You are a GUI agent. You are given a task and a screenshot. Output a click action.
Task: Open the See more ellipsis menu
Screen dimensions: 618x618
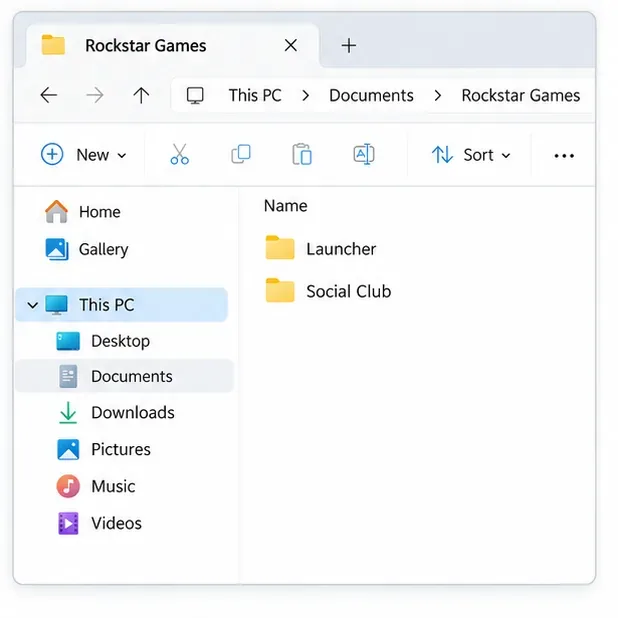pos(564,156)
